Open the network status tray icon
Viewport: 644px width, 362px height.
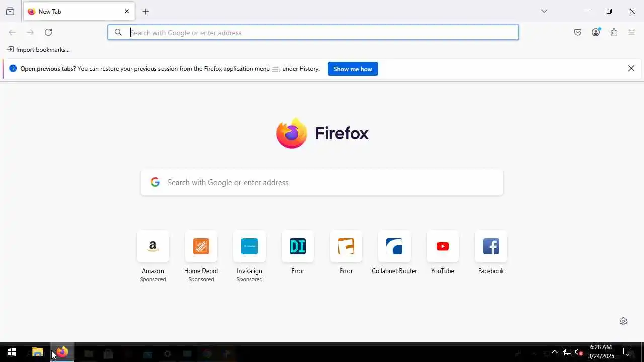567,352
